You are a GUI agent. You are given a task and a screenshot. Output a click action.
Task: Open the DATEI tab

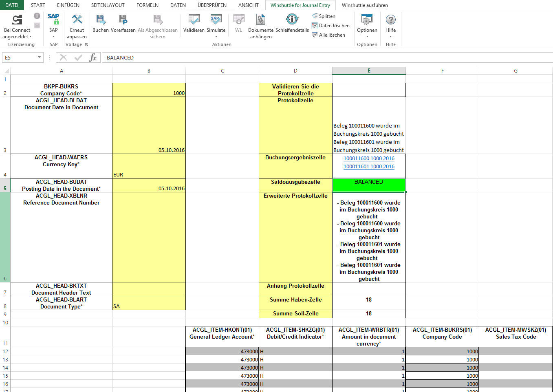(x=12, y=5)
